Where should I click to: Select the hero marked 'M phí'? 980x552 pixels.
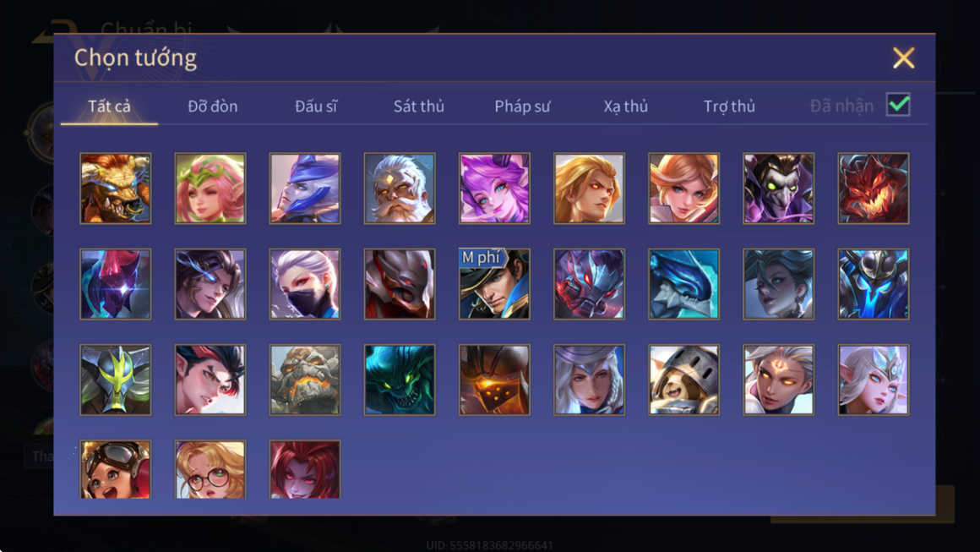(x=494, y=284)
